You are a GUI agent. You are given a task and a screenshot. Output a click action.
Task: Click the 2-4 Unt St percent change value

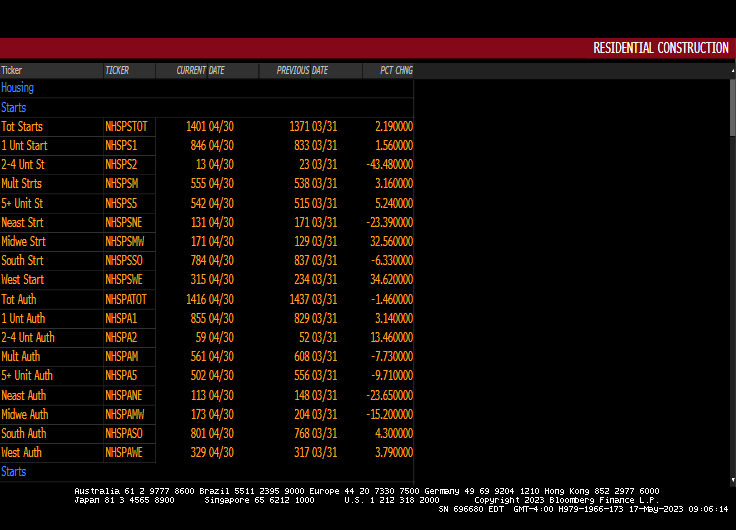388,165
